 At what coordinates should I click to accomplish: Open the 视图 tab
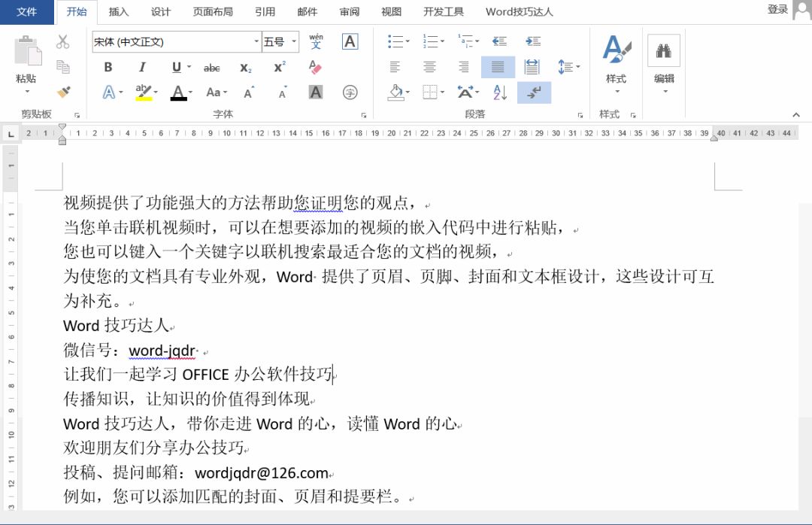[x=392, y=12]
